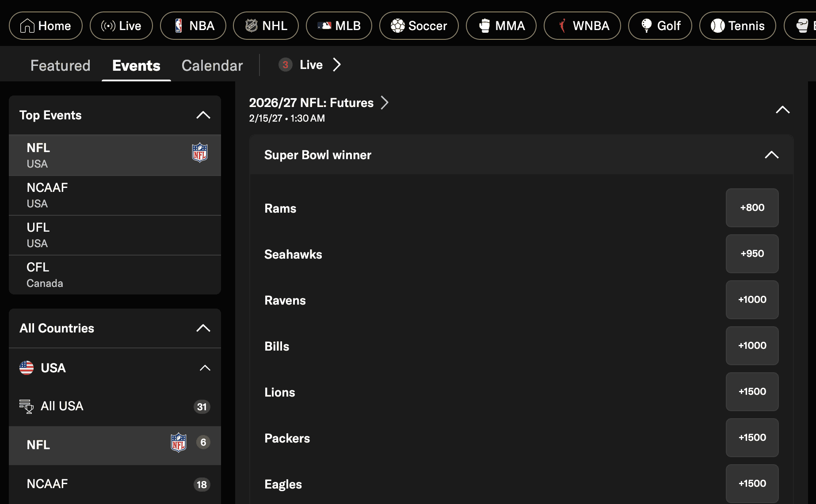Image resolution: width=816 pixels, height=504 pixels.
Task: Collapse the 2026/27 NFL Futures event
Action: [x=783, y=110]
